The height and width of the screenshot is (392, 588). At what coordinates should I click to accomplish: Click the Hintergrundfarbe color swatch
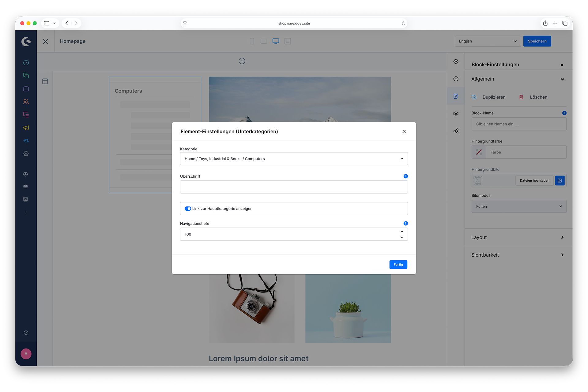(x=479, y=152)
